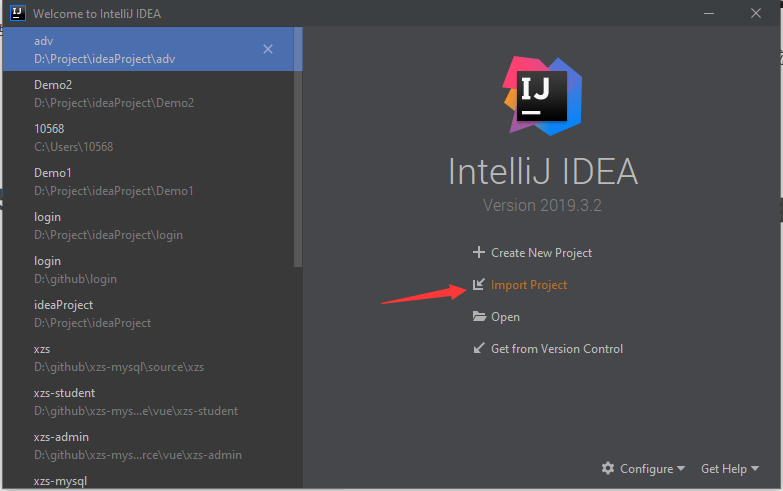Click the plus icon beside Create New Project
The image size is (783, 491).
click(x=478, y=252)
